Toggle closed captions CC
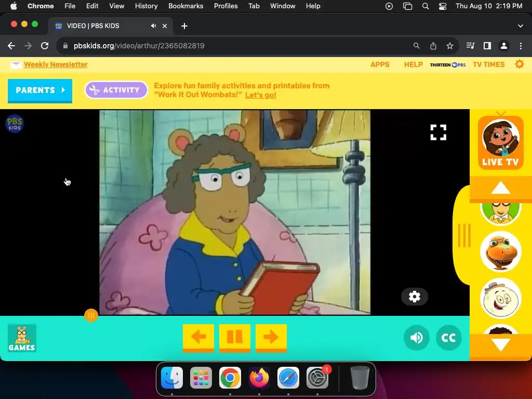The image size is (532, 399). pos(448,338)
